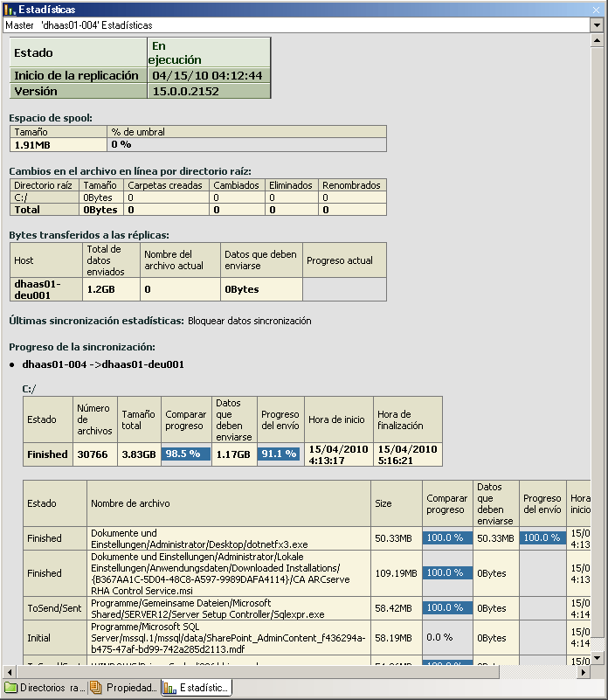Click the version value 15.0.0.2152
This screenshot has height=700, width=608.
[186, 91]
